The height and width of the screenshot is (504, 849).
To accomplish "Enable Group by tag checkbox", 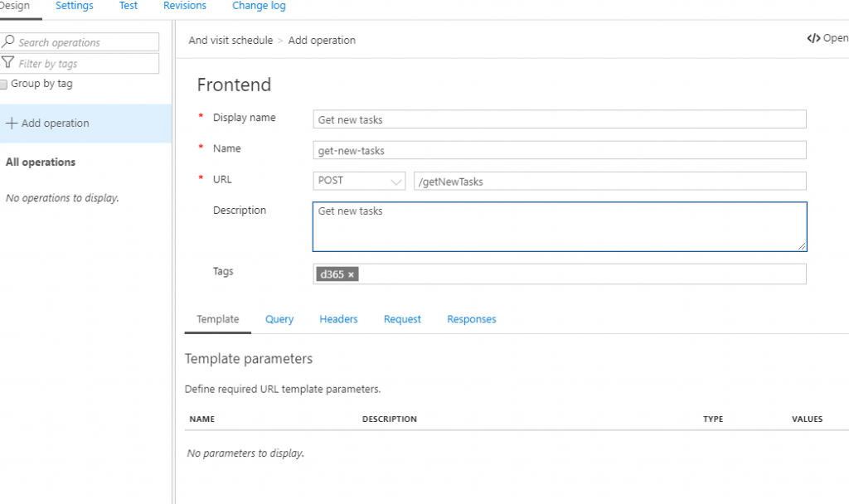I will click(x=4, y=84).
